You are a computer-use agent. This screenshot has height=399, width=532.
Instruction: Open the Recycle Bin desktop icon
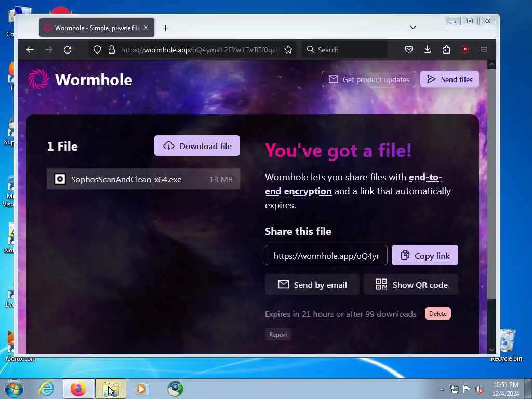(x=507, y=345)
